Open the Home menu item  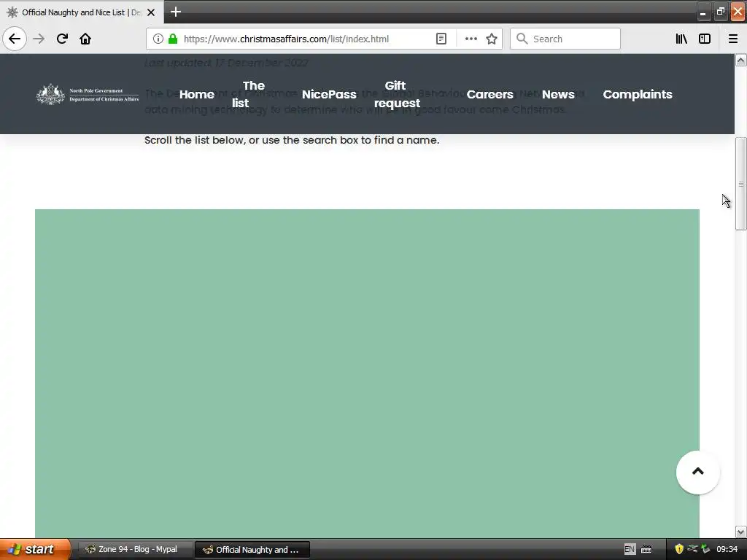(197, 94)
